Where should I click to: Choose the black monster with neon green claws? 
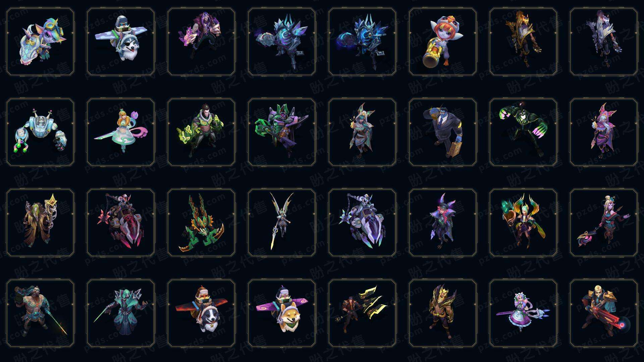(x=523, y=132)
